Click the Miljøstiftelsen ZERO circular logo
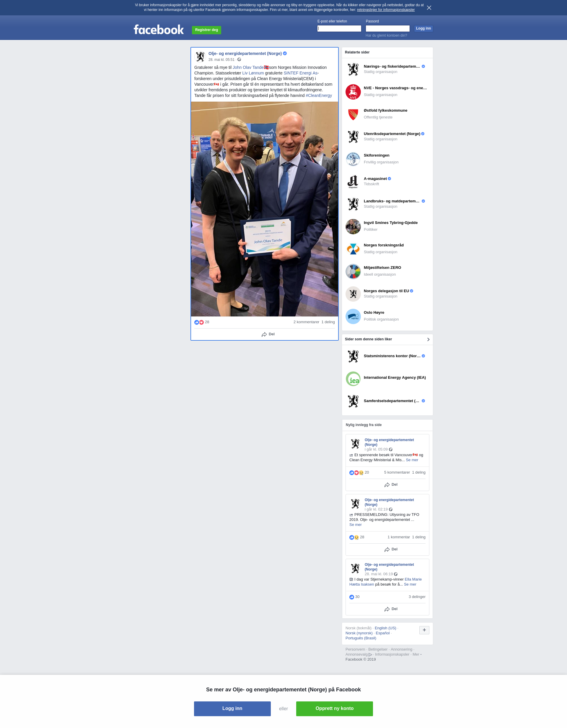 353,272
